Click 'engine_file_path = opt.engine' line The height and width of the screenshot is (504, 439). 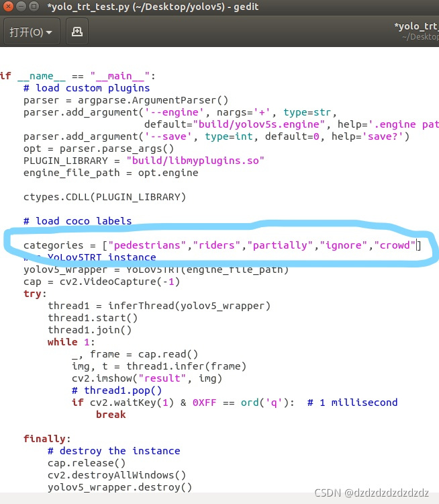[x=111, y=173]
